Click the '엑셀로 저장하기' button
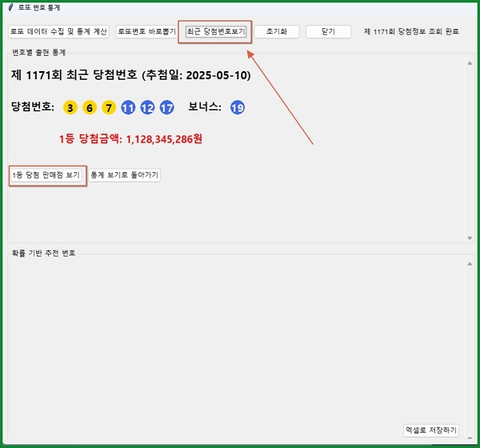The width and height of the screenshot is (480, 448). tap(431, 430)
